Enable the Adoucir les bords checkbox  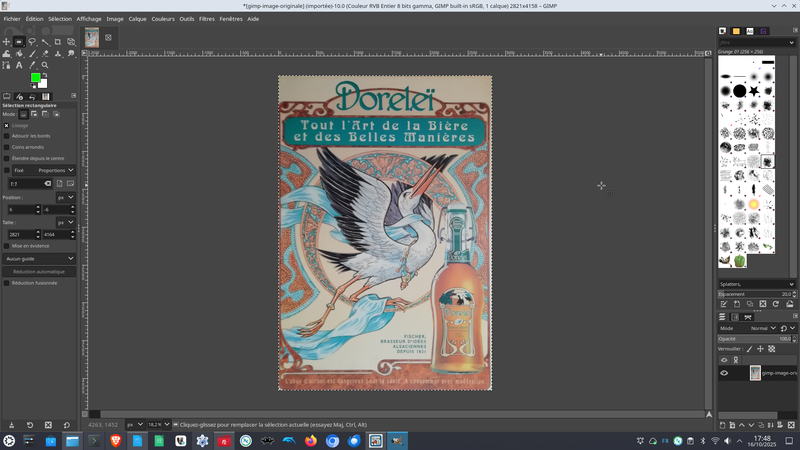coord(6,136)
